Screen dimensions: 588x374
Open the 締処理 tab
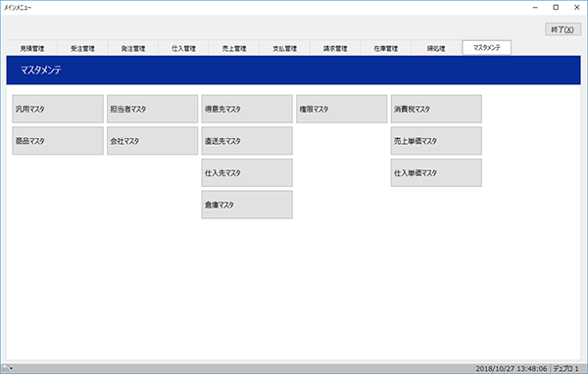(436, 48)
